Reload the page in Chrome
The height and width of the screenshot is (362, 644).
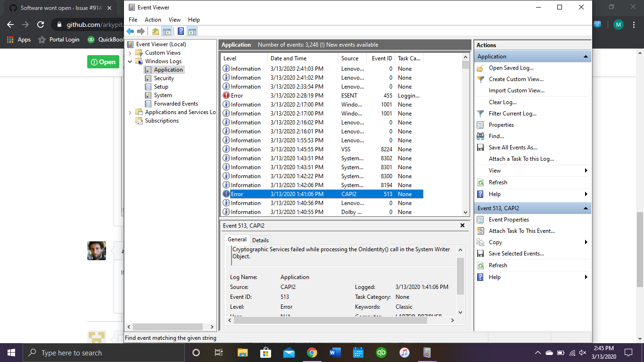coord(41,25)
